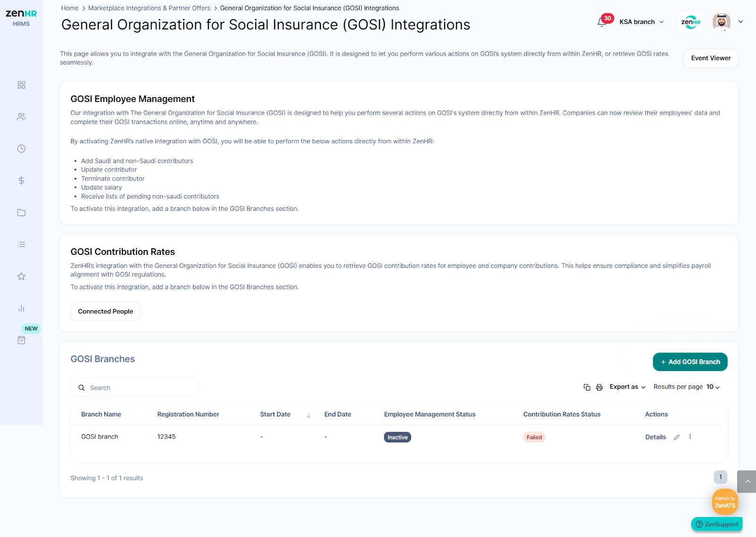Open the marketplace bag icon marked NEW
Screen dimensions: 756x537
pyautogui.click(x=21, y=340)
